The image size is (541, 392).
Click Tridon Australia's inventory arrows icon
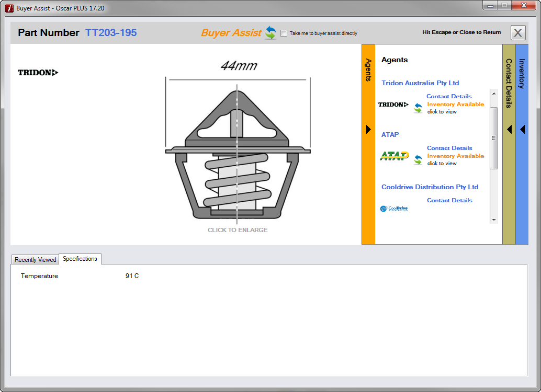click(x=418, y=108)
